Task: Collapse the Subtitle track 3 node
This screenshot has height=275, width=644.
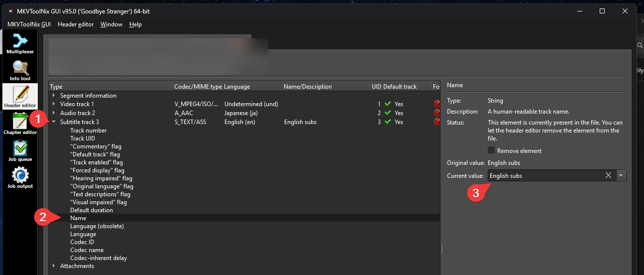Action: pos(54,122)
